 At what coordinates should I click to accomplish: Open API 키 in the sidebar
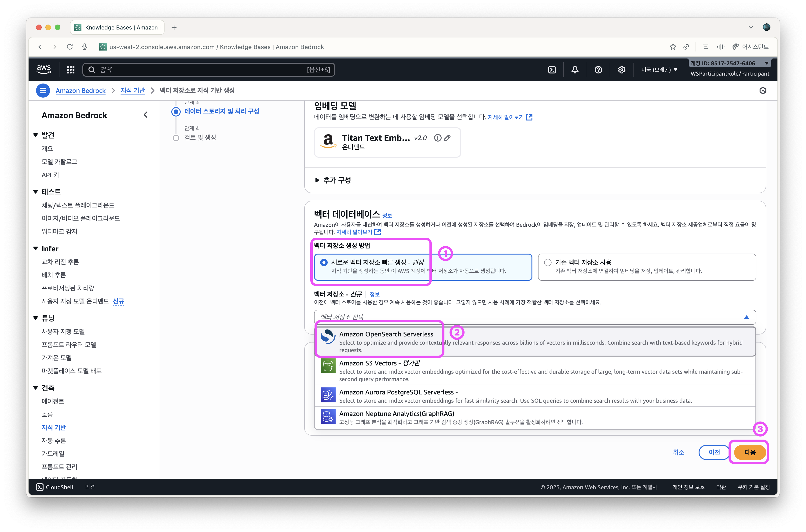point(50,175)
